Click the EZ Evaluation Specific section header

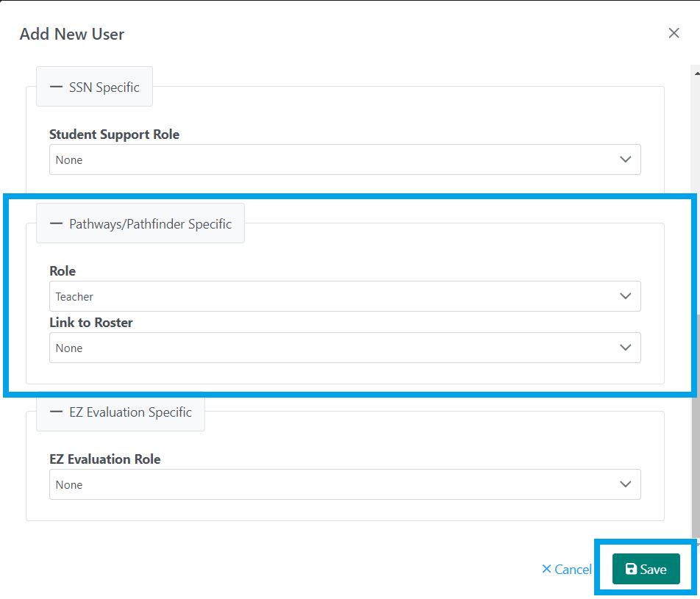pyautogui.click(x=129, y=412)
